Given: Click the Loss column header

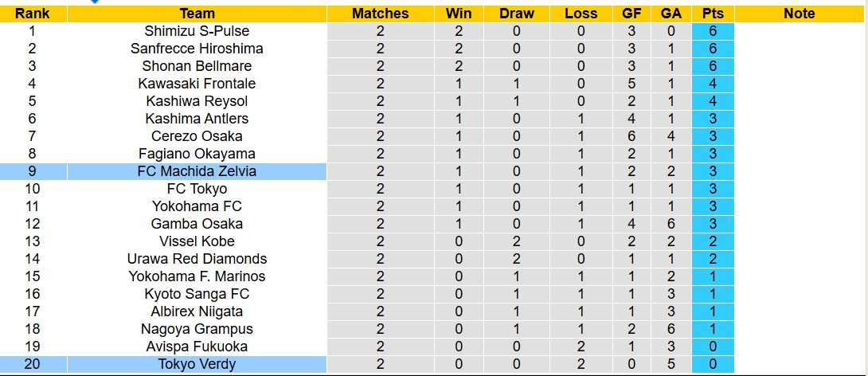Looking at the screenshot, I should tap(581, 14).
